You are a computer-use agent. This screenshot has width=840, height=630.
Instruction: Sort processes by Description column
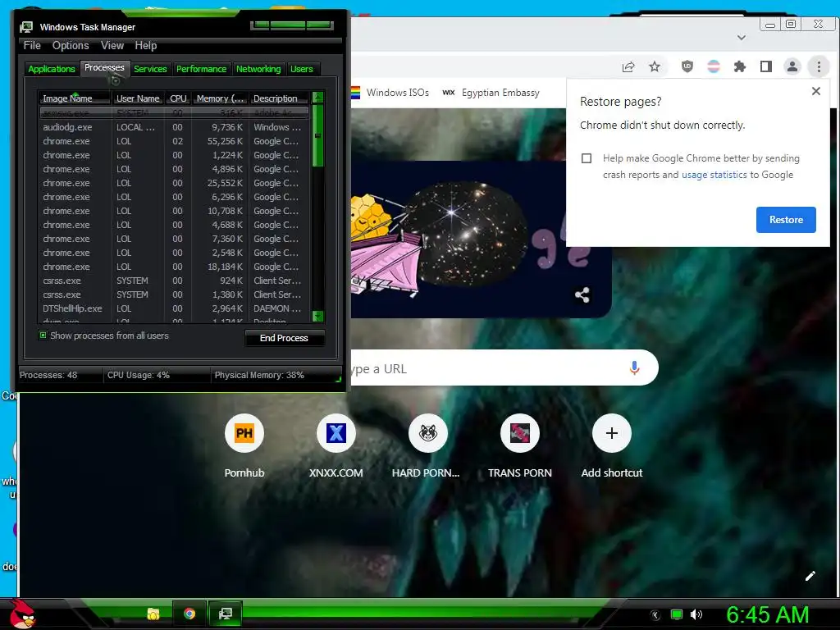click(279, 98)
